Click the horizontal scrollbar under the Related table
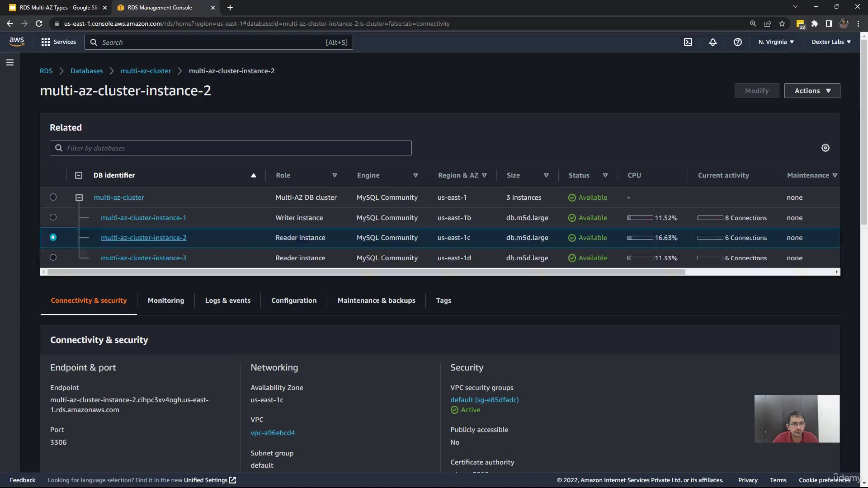The image size is (868, 488). (366, 272)
